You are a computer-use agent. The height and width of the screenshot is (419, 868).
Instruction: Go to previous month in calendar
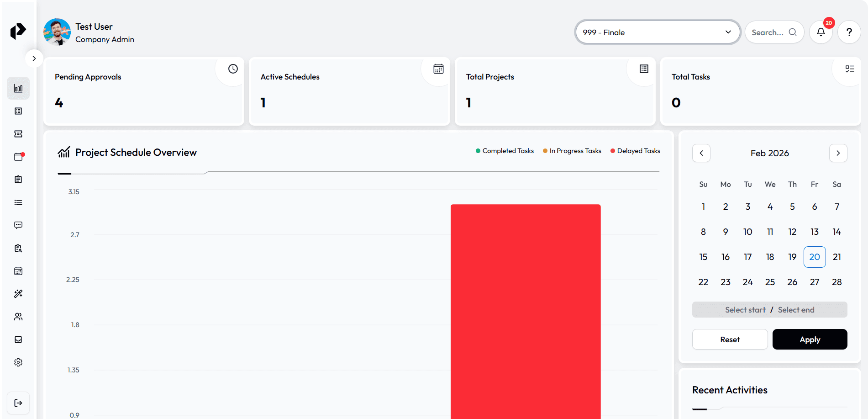(701, 153)
